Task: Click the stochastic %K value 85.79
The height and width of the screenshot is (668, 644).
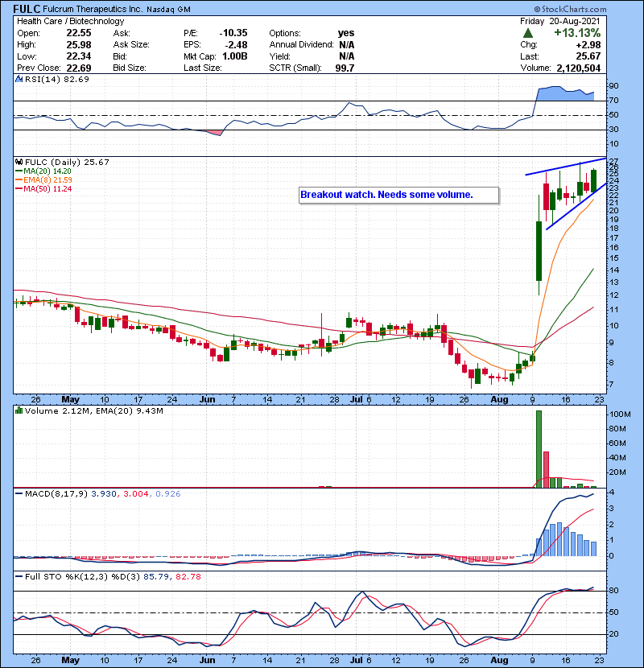Action: coord(156,576)
